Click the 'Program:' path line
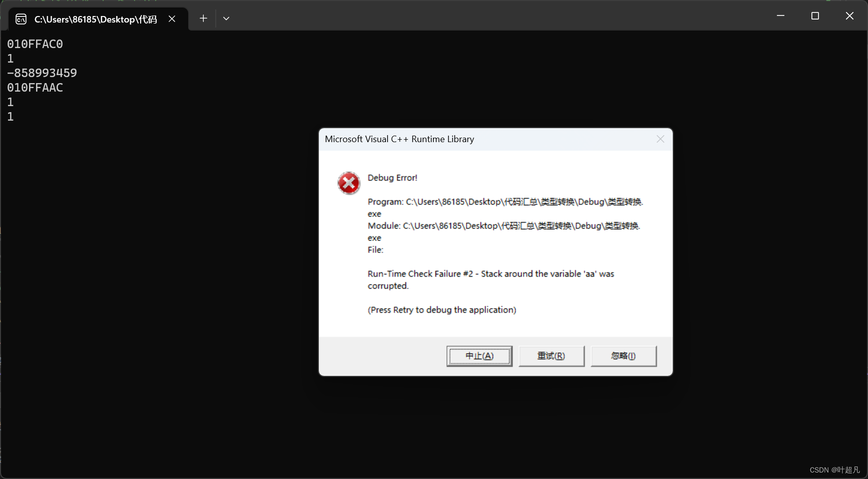This screenshot has width=868, height=479. tap(505, 208)
